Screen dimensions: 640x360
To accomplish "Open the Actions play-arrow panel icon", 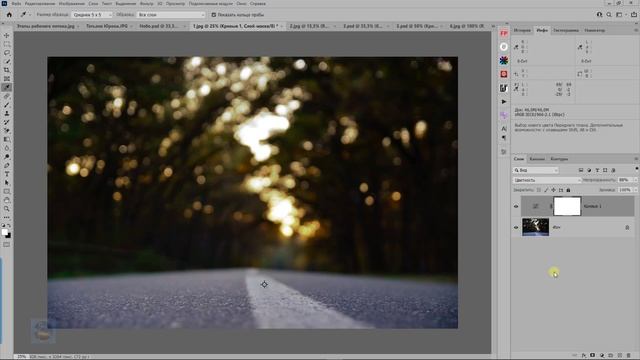I will tap(504, 101).
